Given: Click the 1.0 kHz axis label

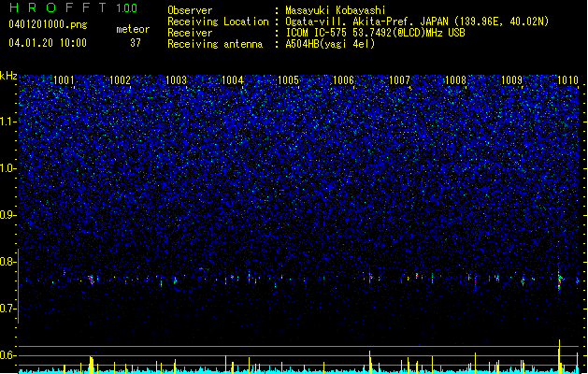Looking at the screenshot, I should click(x=8, y=168).
